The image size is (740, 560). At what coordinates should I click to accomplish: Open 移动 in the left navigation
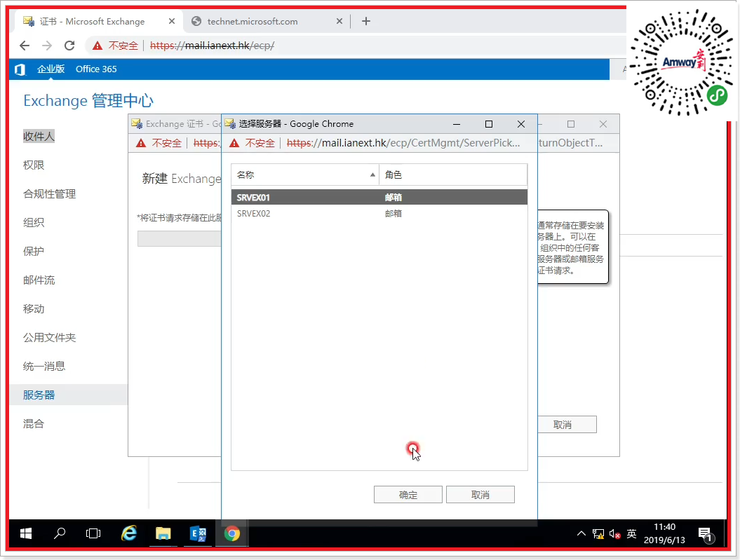point(34,309)
